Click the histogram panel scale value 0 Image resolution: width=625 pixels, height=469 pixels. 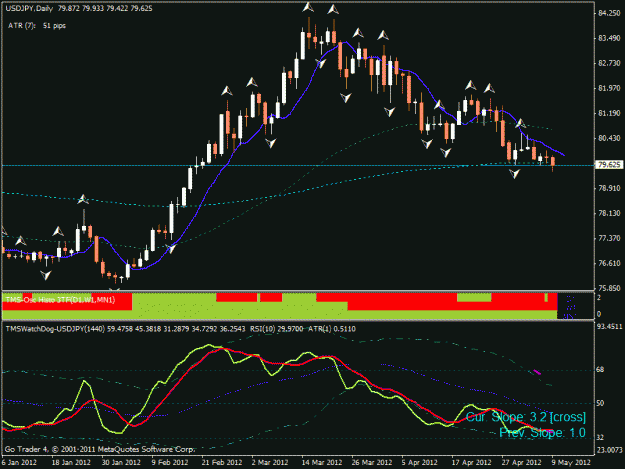click(599, 314)
